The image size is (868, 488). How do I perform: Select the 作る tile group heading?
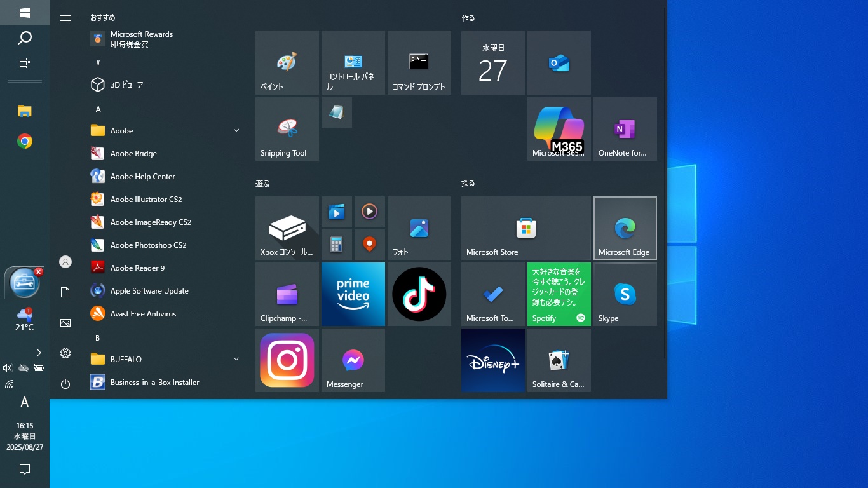tap(468, 18)
